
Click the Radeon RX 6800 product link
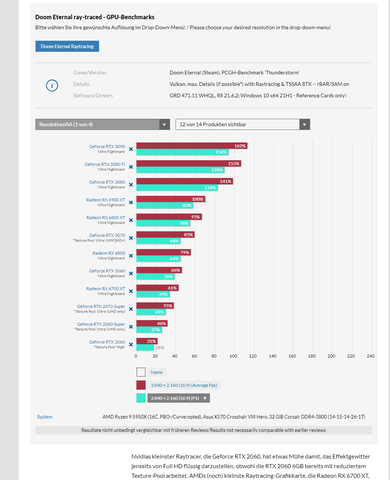pyautogui.click(x=109, y=253)
